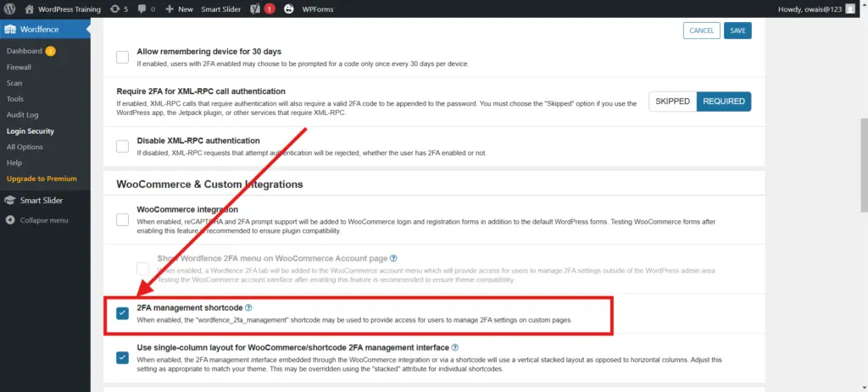Enable the WooCommerce integration checkbox
868x392 pixels.
pyautogui.click(x=122, y=219)
